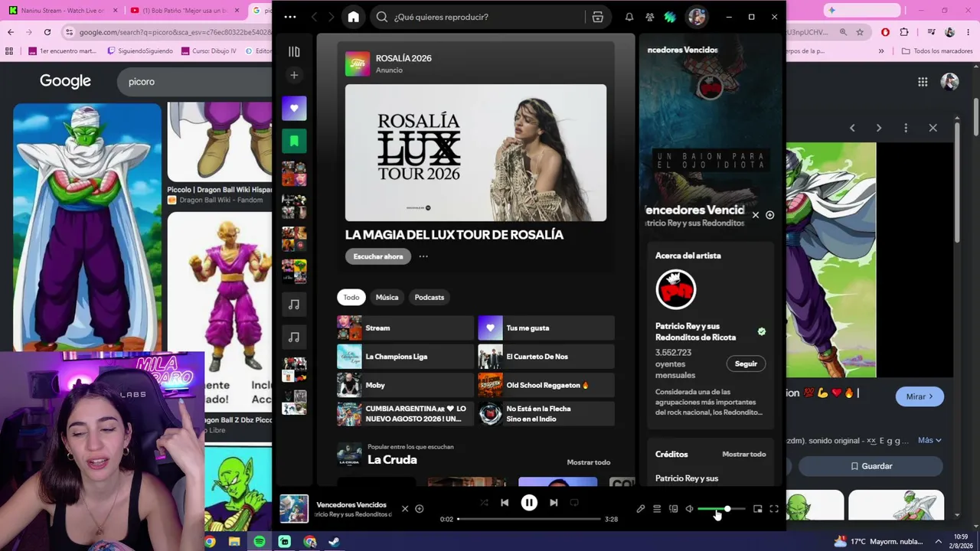Dismiss song with X in Now Playing panel
This screenshot has height=551, width=980.
point(756,215)
